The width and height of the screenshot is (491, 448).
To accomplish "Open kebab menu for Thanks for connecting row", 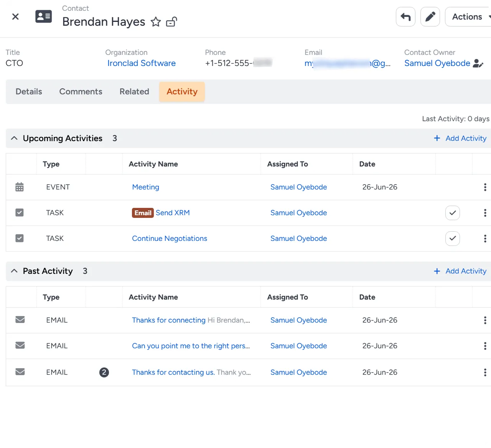I will pos(485,320).
